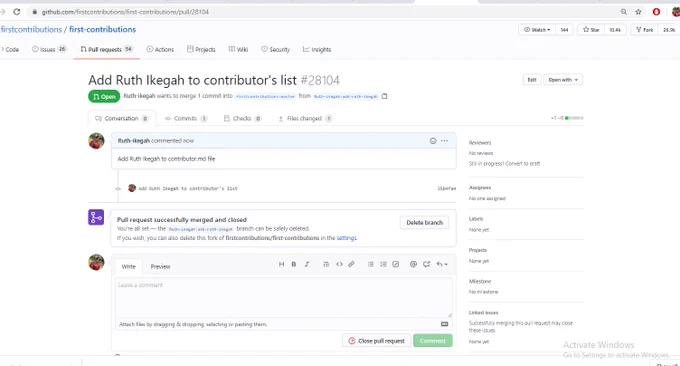Apply italic formatting in comment toolbar

pos(307,264)
